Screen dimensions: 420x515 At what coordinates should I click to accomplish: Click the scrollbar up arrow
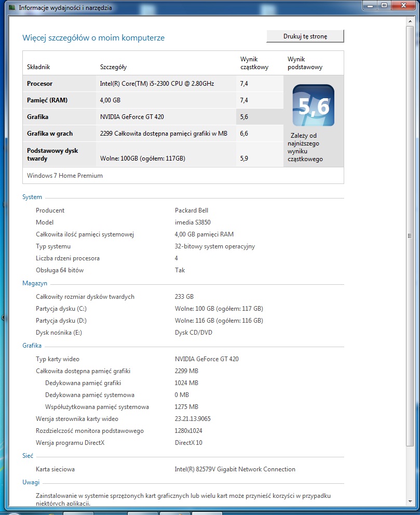click(x=410, y=21)
